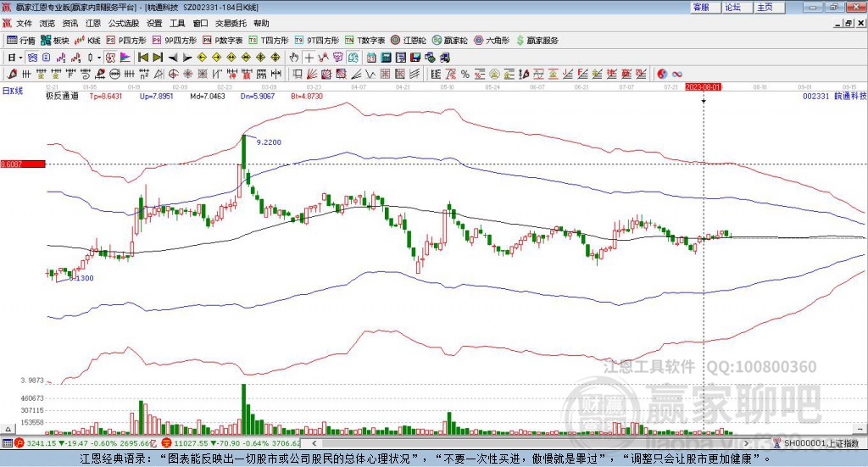Expand the volume panel up-arrow button
868x467 pixels.
pos(8,429)
